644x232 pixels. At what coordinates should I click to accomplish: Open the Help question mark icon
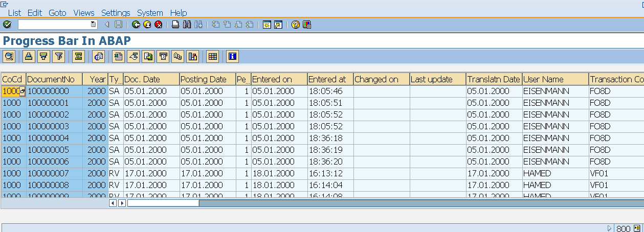click(295, 25)
